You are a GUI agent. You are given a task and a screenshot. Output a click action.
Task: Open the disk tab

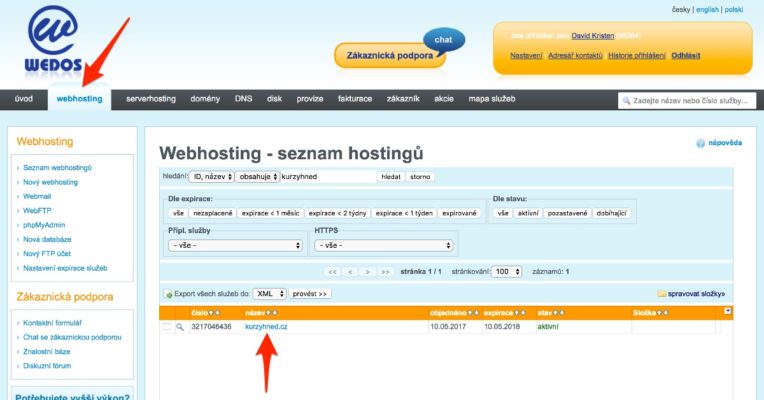point(274,99)
